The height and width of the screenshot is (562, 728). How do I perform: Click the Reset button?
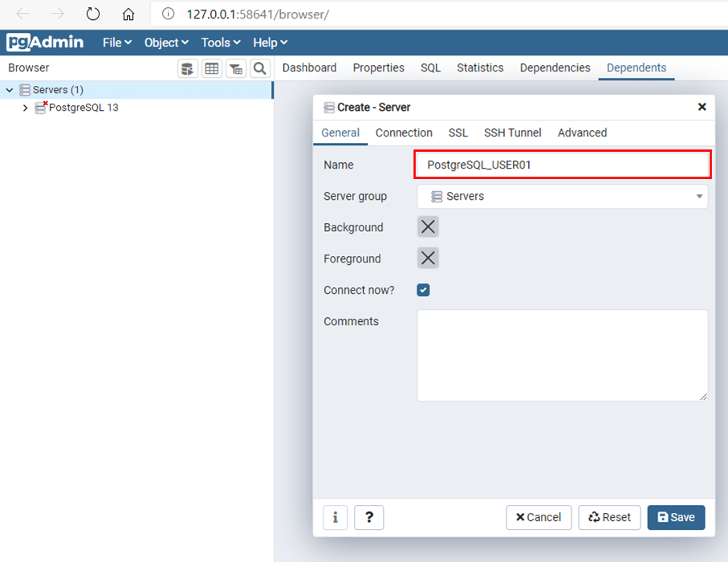[x=609, y=517]
